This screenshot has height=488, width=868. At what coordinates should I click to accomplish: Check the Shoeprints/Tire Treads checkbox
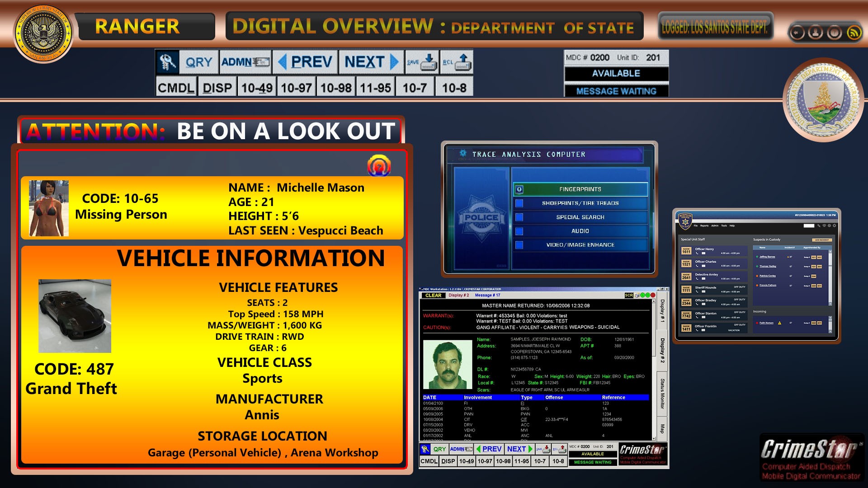point(519,203)
